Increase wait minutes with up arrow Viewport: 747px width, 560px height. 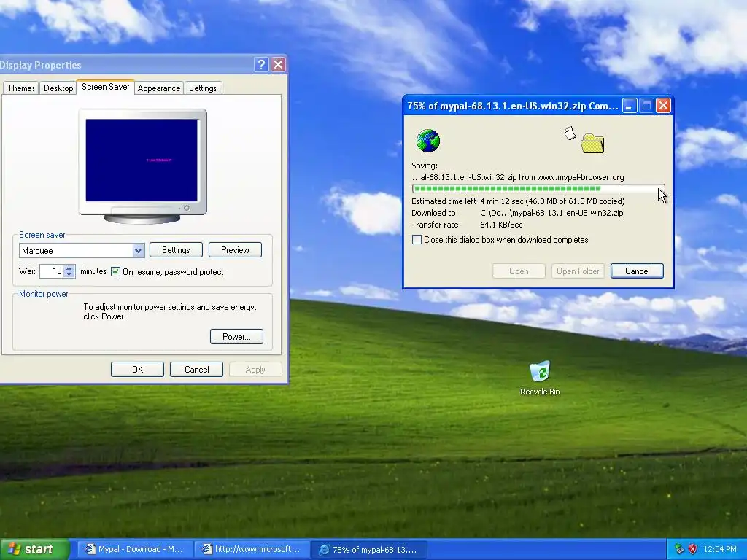(x=69, y=268)
